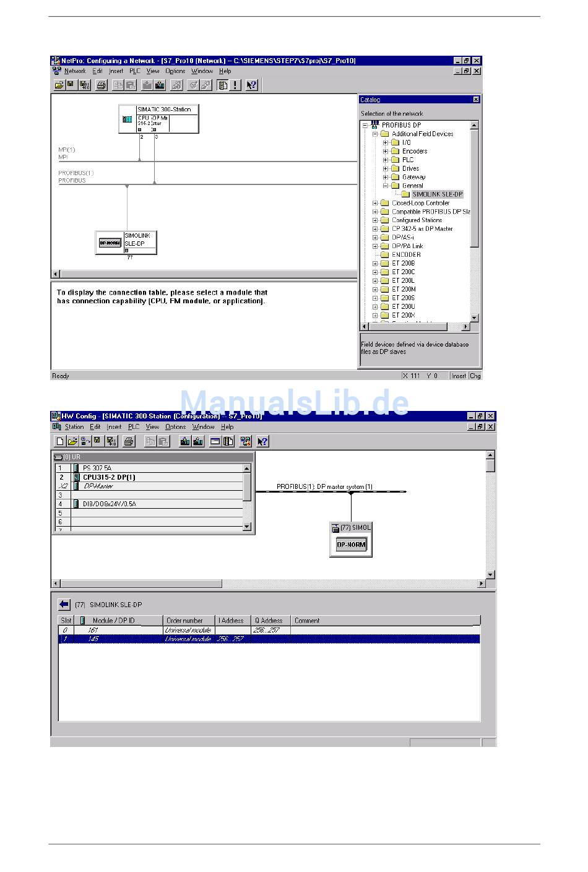The height and width of the screenshot is (872, 588).
Task: Click HW Config station pane scroll-up arrow
Action: 491,455
